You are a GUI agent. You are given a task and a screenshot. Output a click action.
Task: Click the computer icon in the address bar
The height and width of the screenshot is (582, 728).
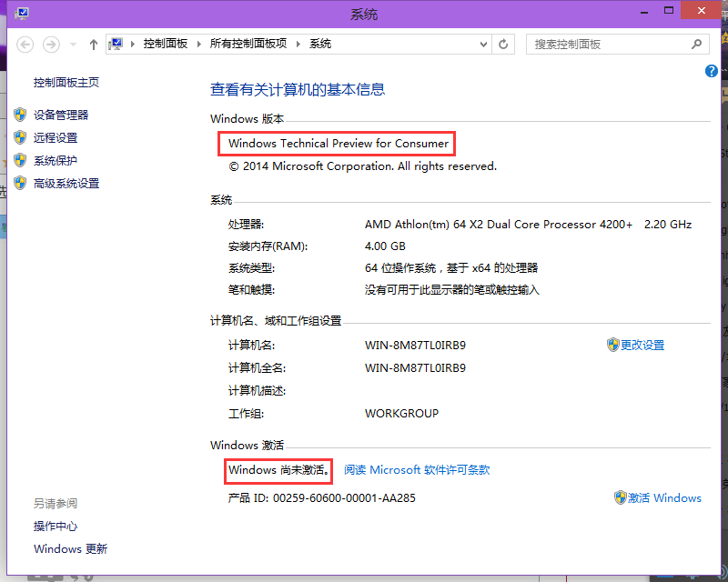(116, 44)
